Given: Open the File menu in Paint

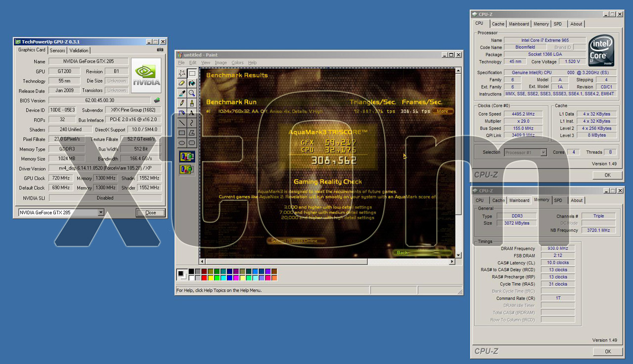Looking at the screenshot, I should pyautogui.click(x=181, y=63).
